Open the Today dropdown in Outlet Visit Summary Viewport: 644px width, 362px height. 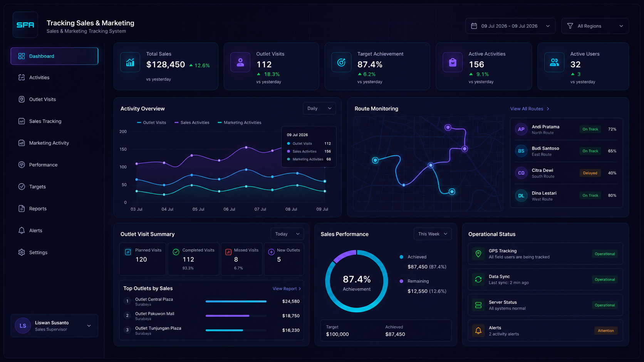[x=287, y=234]
